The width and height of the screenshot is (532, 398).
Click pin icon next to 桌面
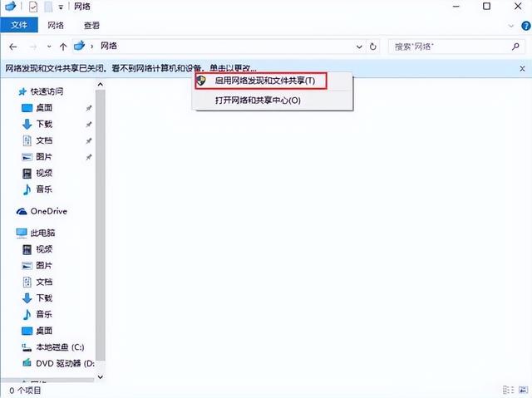tap(89, 108)
